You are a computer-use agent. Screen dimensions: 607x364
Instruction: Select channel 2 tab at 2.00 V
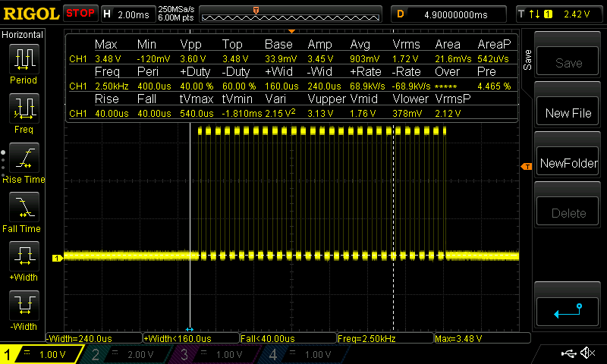(x=127, y=354)
